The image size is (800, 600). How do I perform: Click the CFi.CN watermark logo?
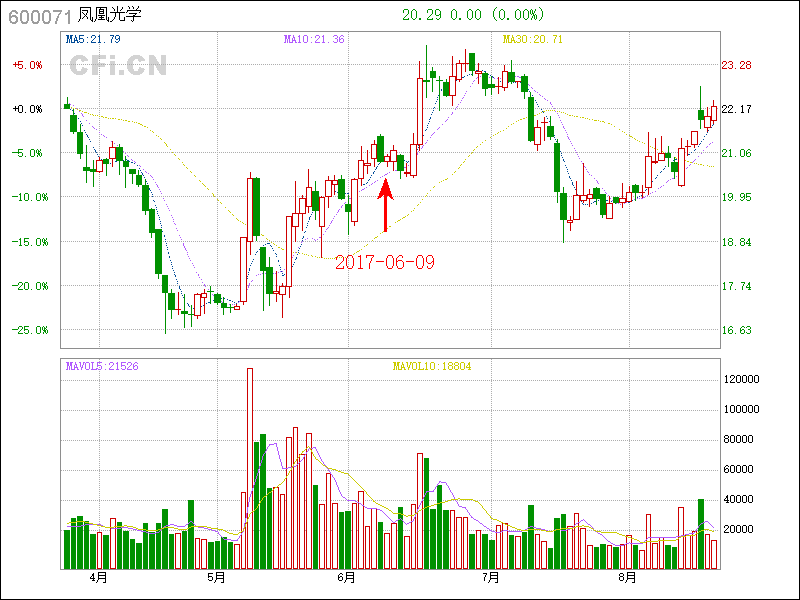pos(117,66)
